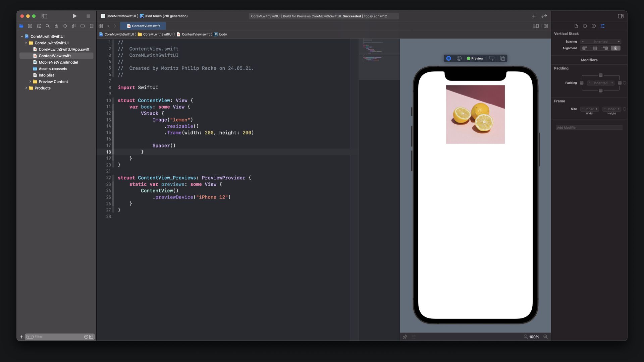Click the body breadcrumb in jump bar
The height and width of the screenshot is (362, 644).
(x=223, y=34)
